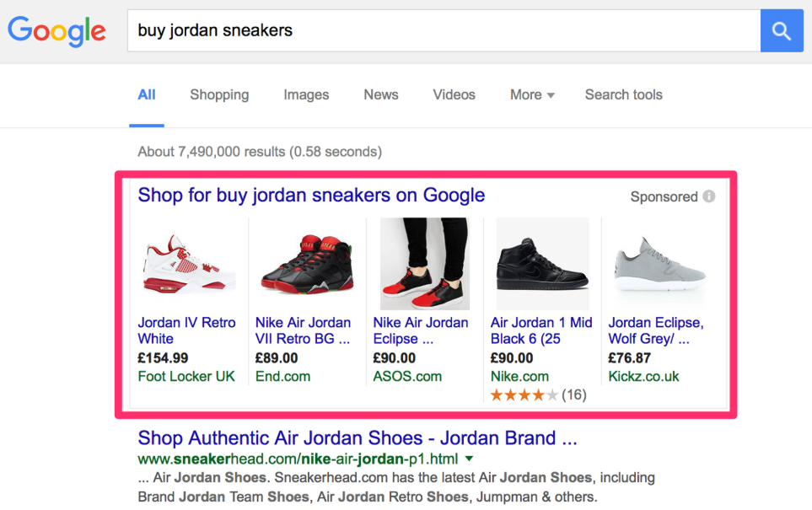
Task: Open the black Air Jordan 1 Mid image
Action: pos(543,264)
